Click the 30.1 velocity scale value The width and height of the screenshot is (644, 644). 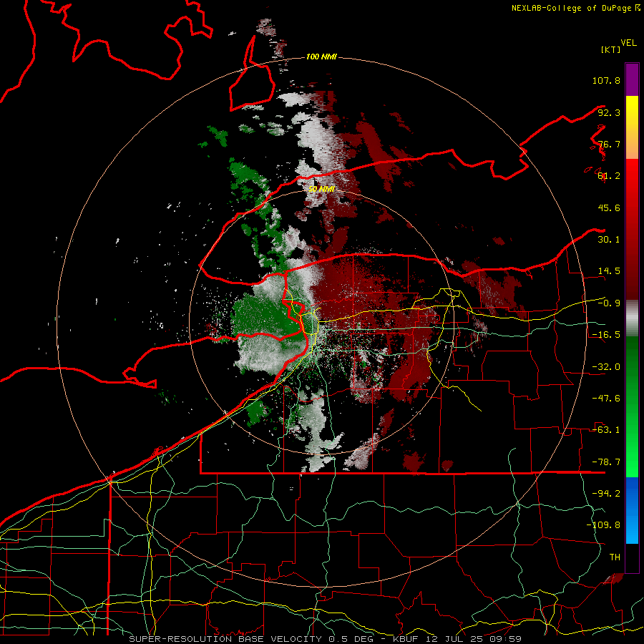coord(609,240)
